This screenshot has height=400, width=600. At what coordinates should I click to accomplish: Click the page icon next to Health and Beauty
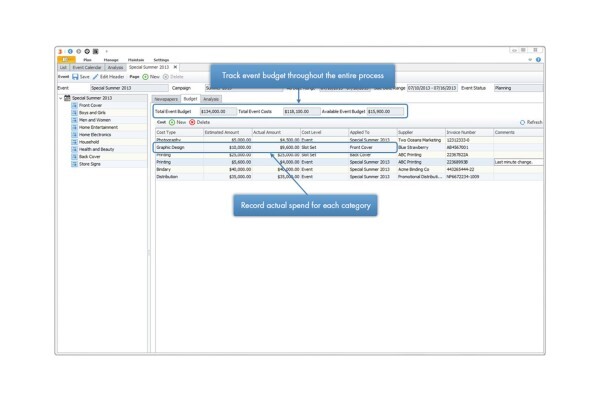click(x=75, y=149)
